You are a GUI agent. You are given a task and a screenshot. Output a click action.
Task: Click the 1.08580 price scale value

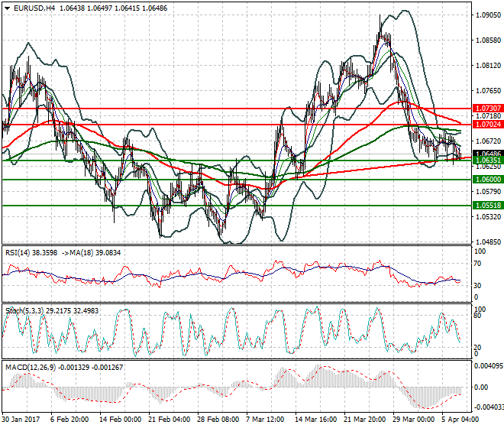488,41
